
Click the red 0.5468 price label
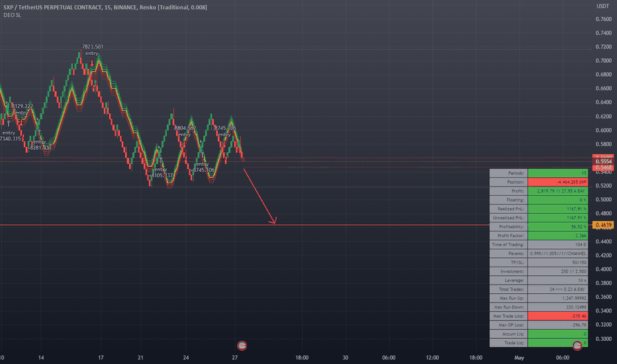603,167
